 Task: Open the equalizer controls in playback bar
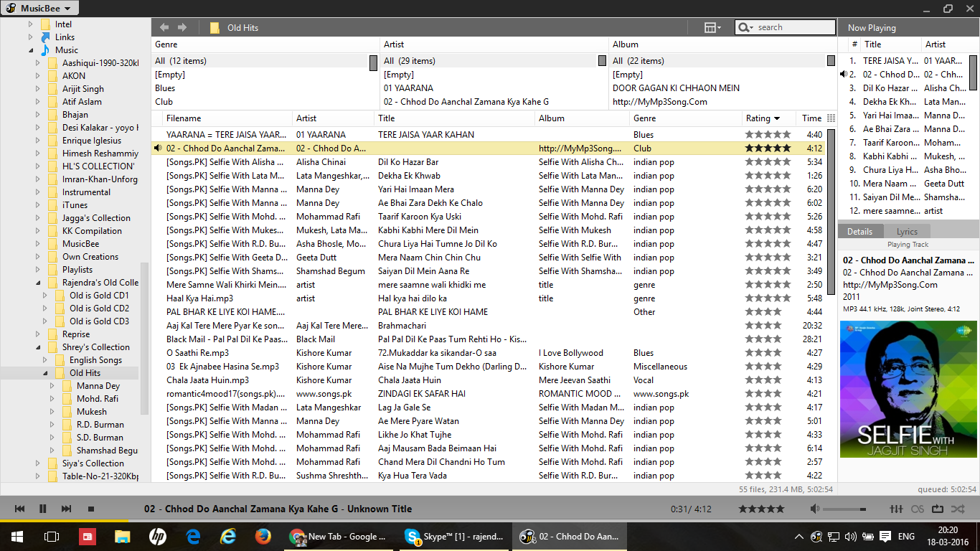point(896,509)
